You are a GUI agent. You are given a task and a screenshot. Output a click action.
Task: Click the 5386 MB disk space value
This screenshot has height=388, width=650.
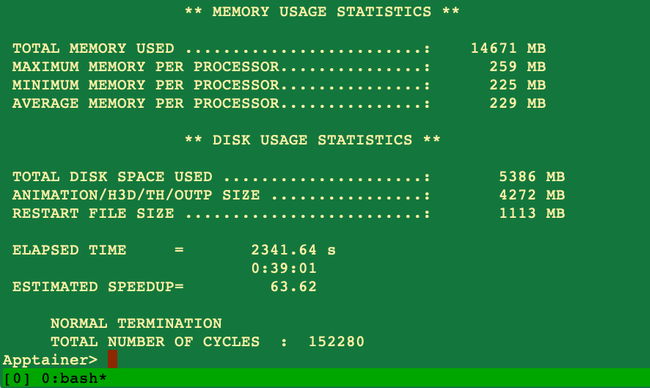[x=532, y=177]
